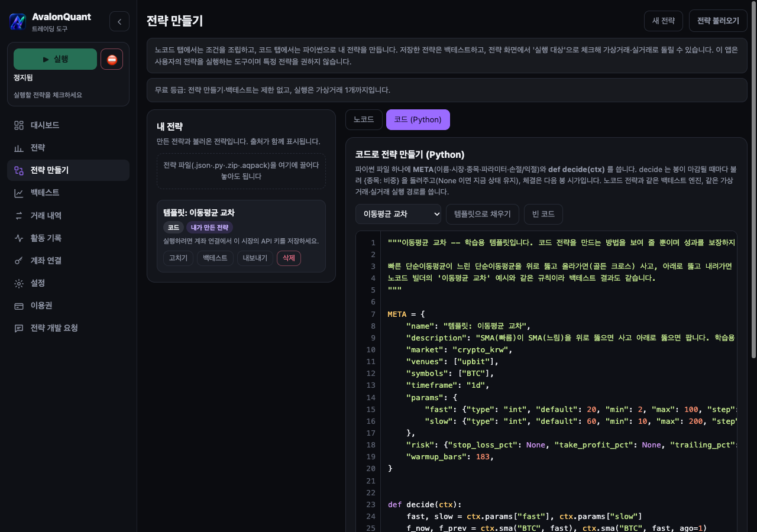This screenshot has width=757, height=532.
Task: Click the 새 전략 button
Action: (x=664, y=21)
